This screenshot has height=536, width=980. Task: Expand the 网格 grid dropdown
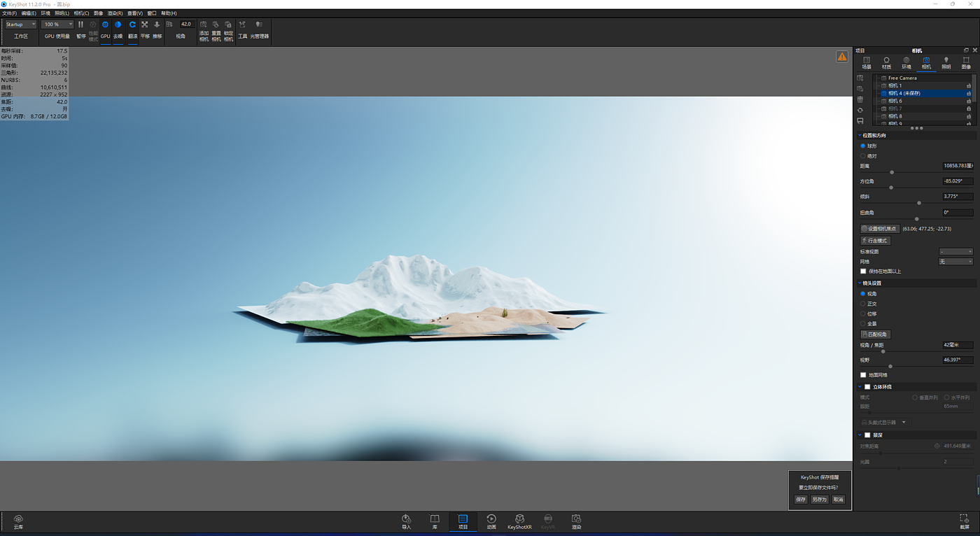(955, 262)
